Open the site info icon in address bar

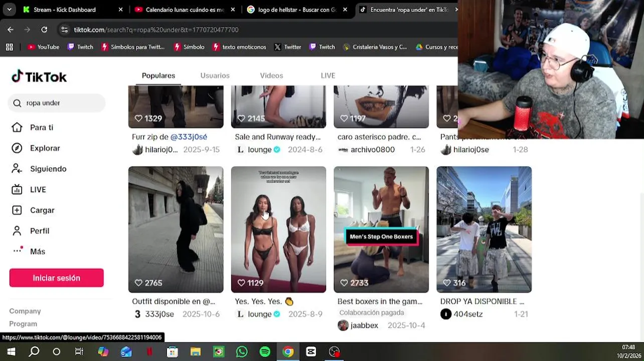click(64, 30)
